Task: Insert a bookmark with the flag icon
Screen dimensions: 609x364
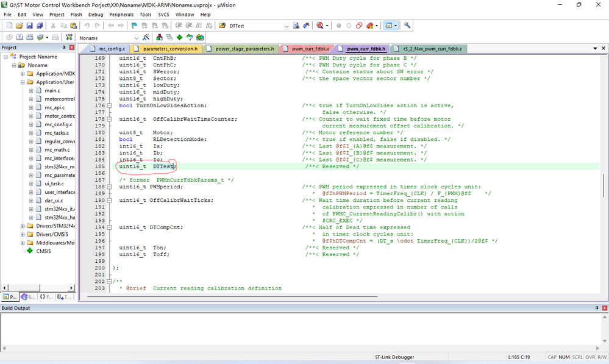Action: tap(134, 26)
